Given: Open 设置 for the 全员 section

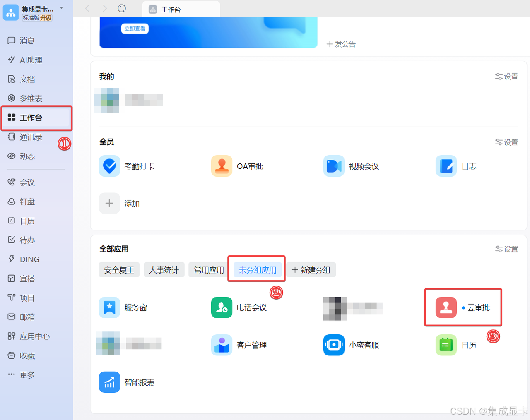Looking at the screenshot, I should click(x=506, y=142).
